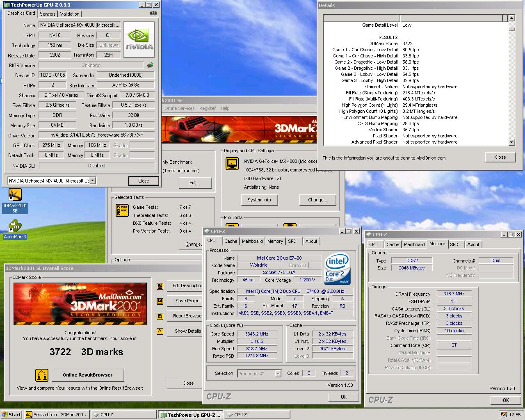Image resolution: width=525 pixels, height=420 pixels.
Task: Open the About tab in the CPU-Z memory window
Action: [473, 244]
